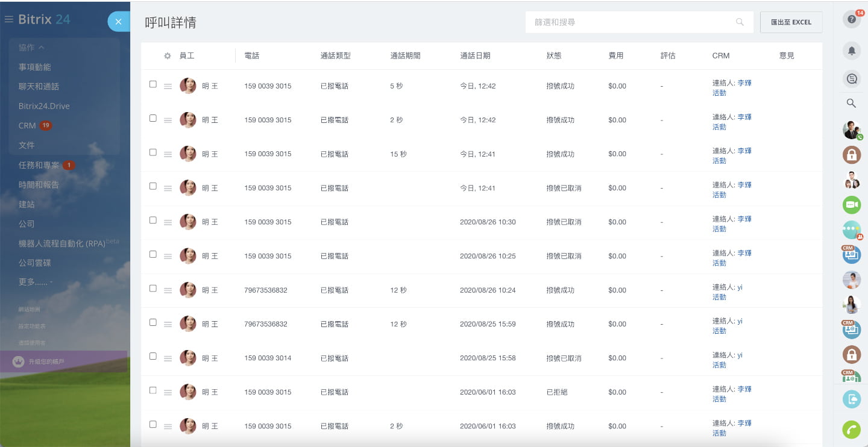Sort by the 通話日期 column header
The width and height of the screenshot is (868, 447).
(475, 55)
